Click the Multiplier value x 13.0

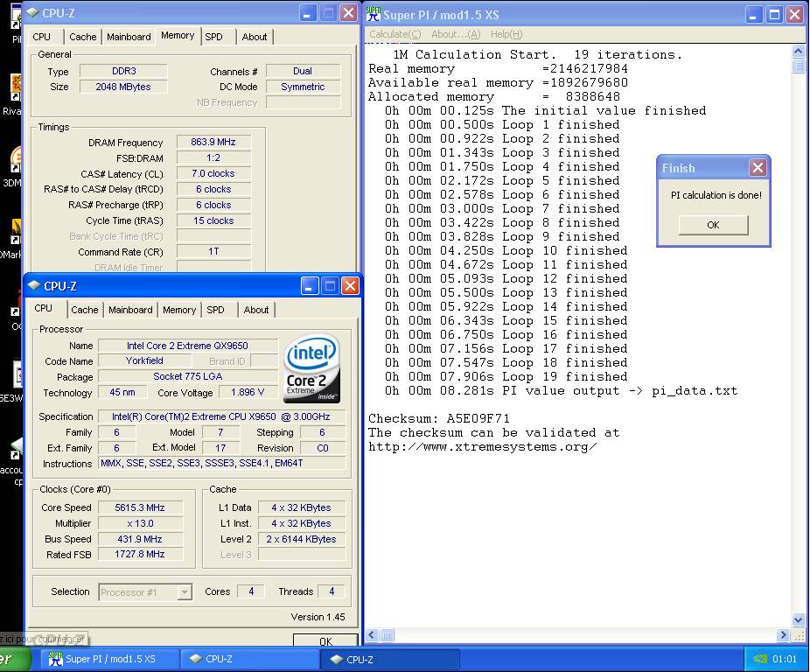140,523
